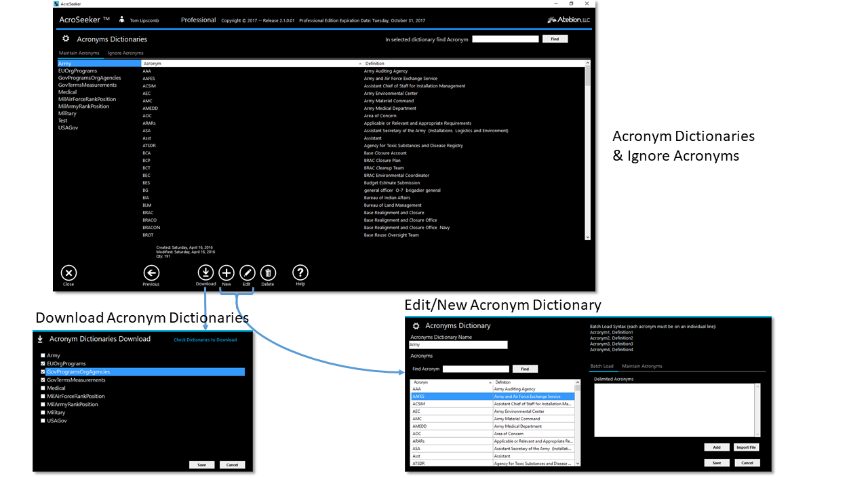Image resolution: width=868 pixels, height=488 pixels.
Task: Click the gear icon in the Acronyms Dictionary dialog
Action: (x=416, y=326)
